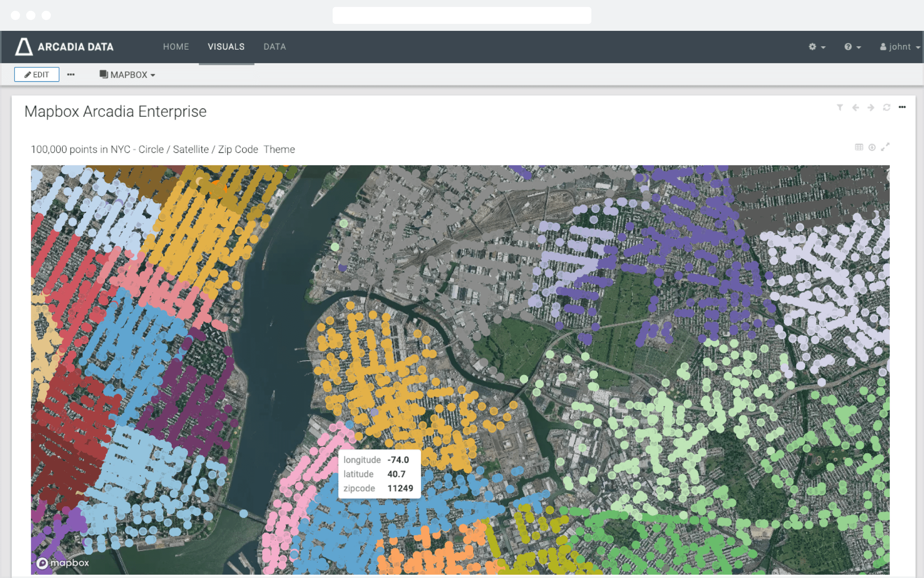
Task: Click the download icon above map
Action: pos(872,147)
